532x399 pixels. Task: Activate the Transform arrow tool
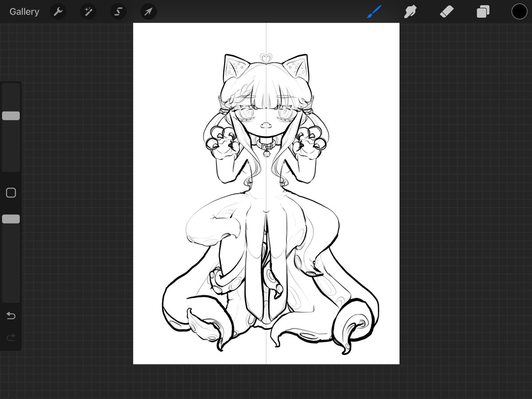[x=149, y=12]
